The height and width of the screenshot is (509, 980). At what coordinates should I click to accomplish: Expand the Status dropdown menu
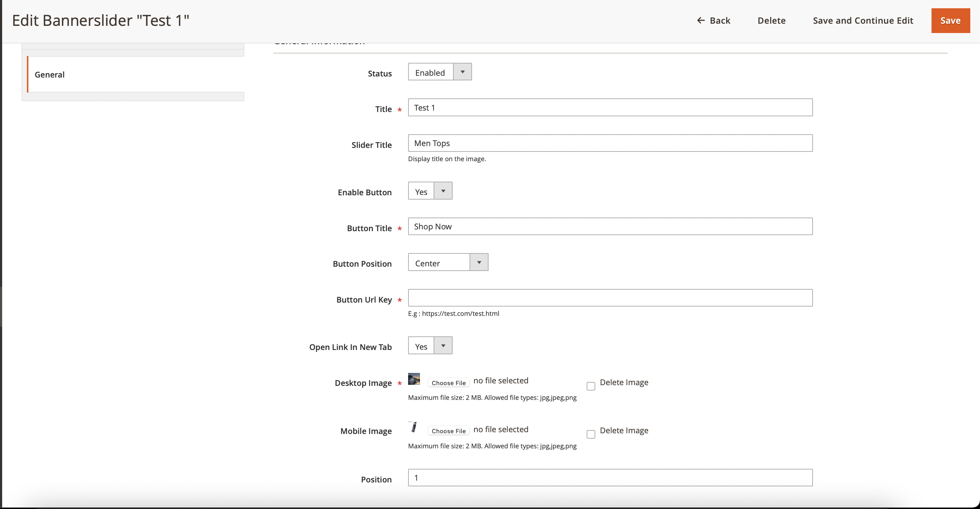click(463, 73)
